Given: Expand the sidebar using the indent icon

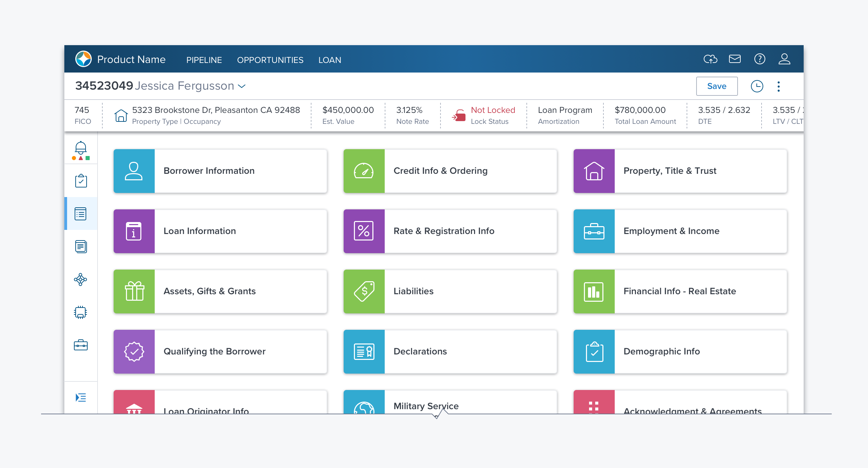Looking at the screenshot, I should pyautogui.click(x=81, y=398).
